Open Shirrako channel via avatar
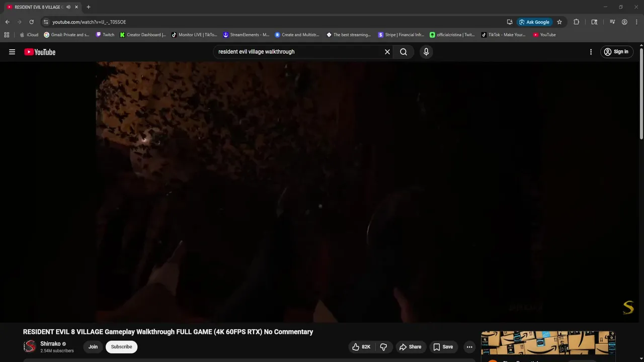This screenshot has width=644, height=362. point(30,346)
